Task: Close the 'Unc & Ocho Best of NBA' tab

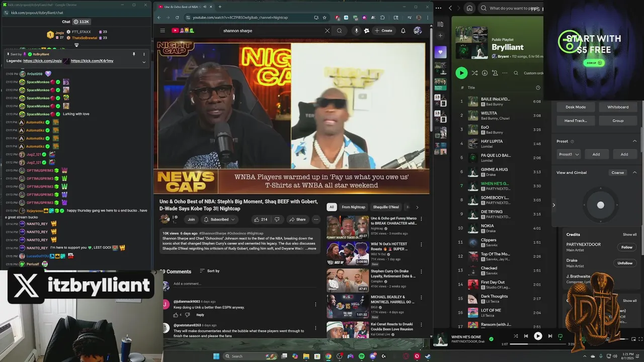Action: [x=211, y=7]
